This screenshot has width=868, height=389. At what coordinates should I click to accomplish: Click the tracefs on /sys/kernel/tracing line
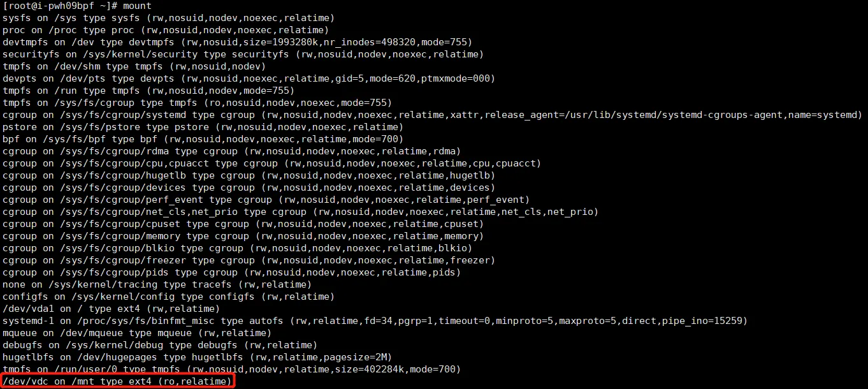tap(157, 284)
